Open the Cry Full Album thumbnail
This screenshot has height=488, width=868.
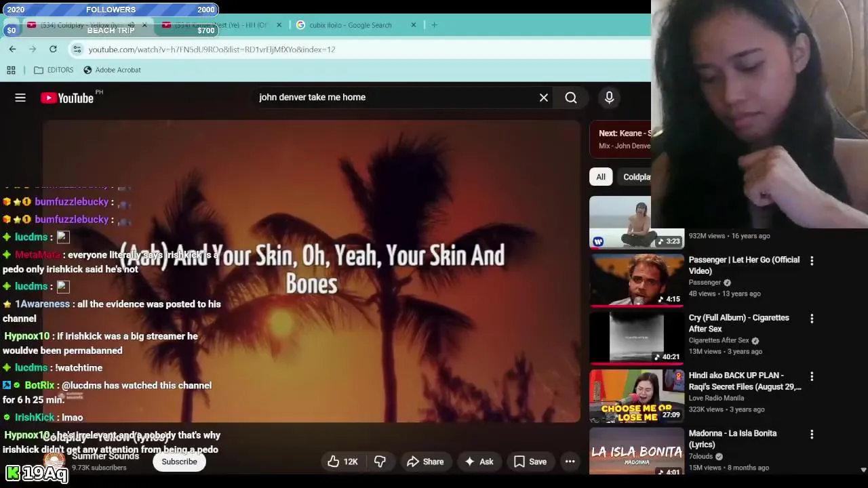(637, 338)
